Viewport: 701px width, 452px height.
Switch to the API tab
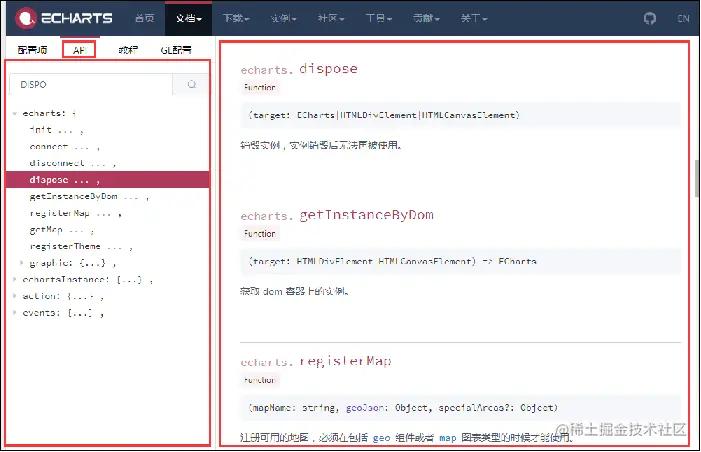79,50
